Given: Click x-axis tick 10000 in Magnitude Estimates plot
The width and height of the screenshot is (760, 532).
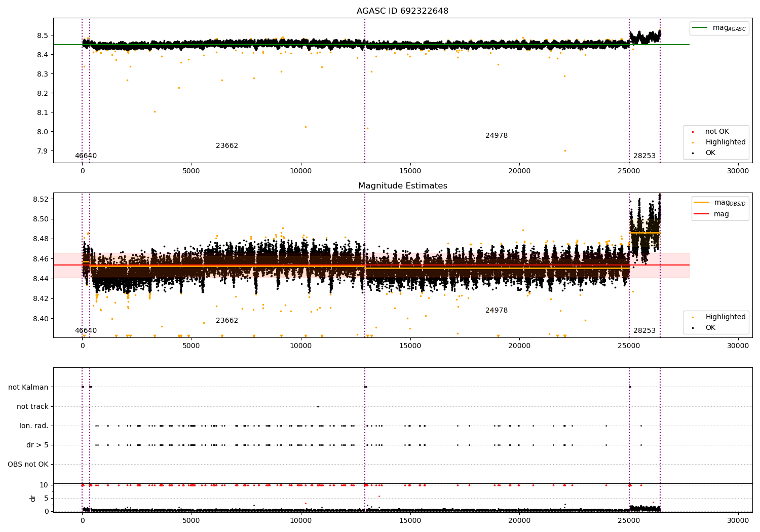Looking at the screenshot, I should click(x=301, y=346).
